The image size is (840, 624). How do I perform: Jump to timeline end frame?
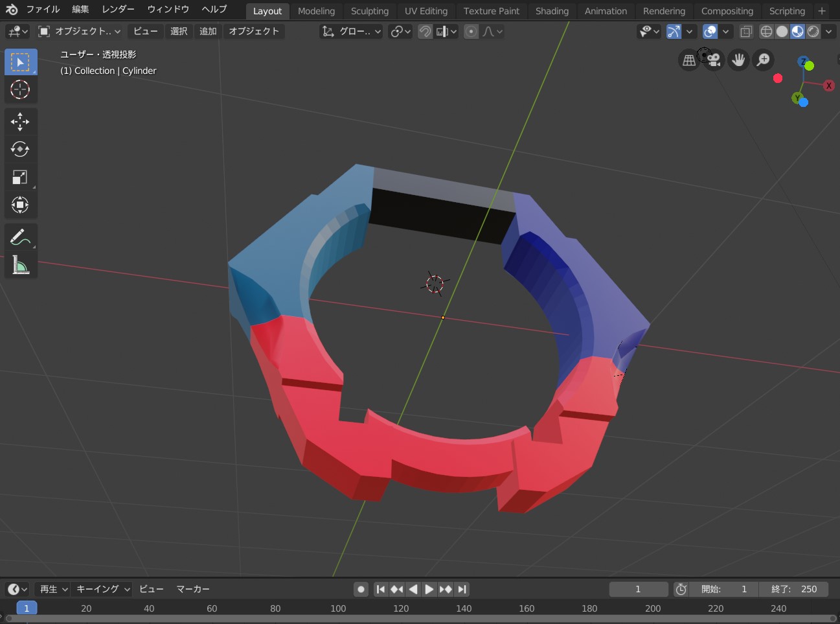click(x=462, y=589)
